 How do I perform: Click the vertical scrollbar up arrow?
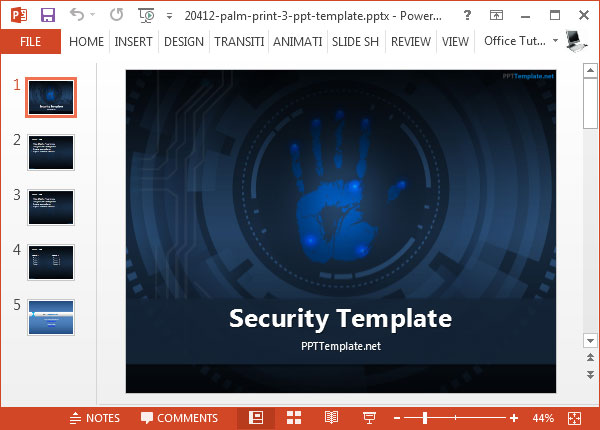(x=590, y=70)
